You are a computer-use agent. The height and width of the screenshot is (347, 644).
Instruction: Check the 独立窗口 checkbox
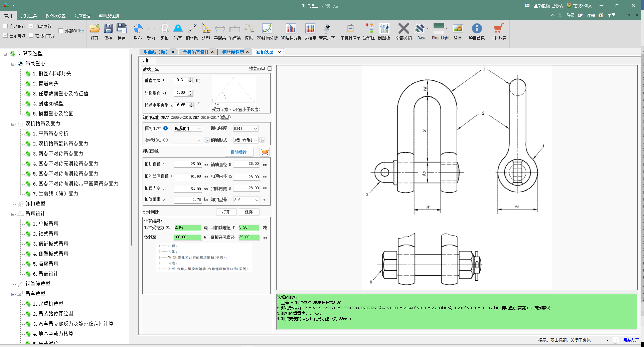click(x=270, y=68)
